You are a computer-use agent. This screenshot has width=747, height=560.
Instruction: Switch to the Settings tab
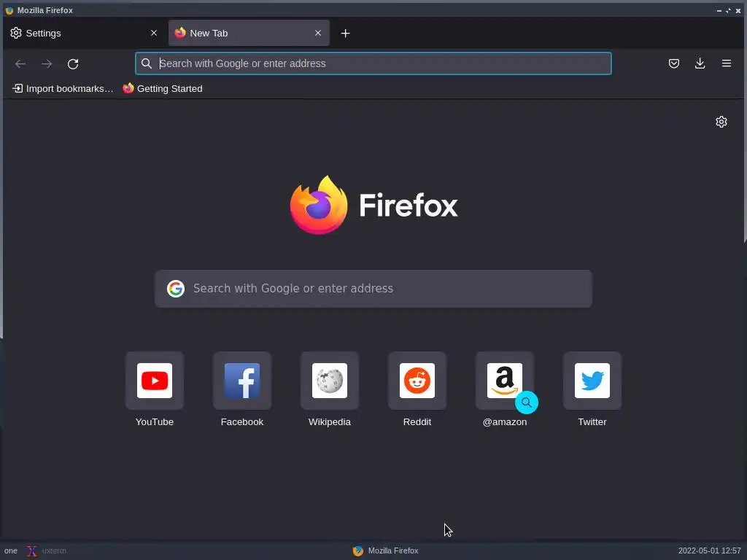[x=85, y=33]
